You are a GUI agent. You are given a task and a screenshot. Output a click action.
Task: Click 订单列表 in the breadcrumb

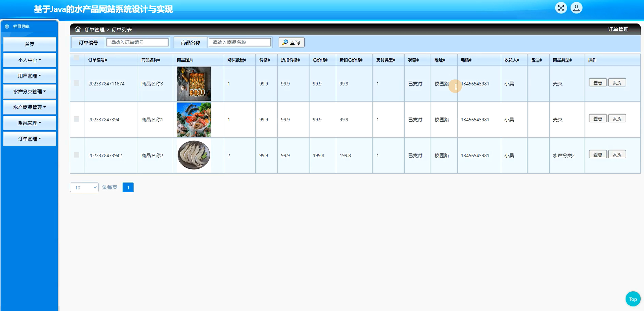(122, 29)
